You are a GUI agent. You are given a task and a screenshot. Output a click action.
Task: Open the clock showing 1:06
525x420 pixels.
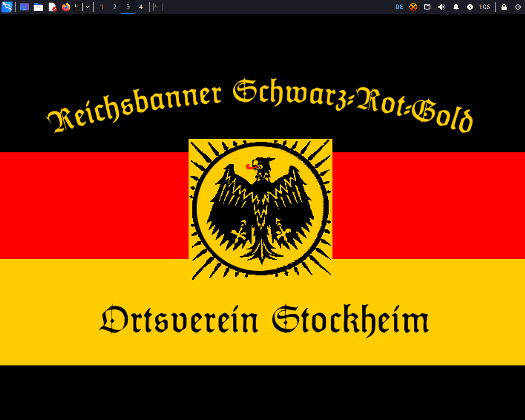484,7
